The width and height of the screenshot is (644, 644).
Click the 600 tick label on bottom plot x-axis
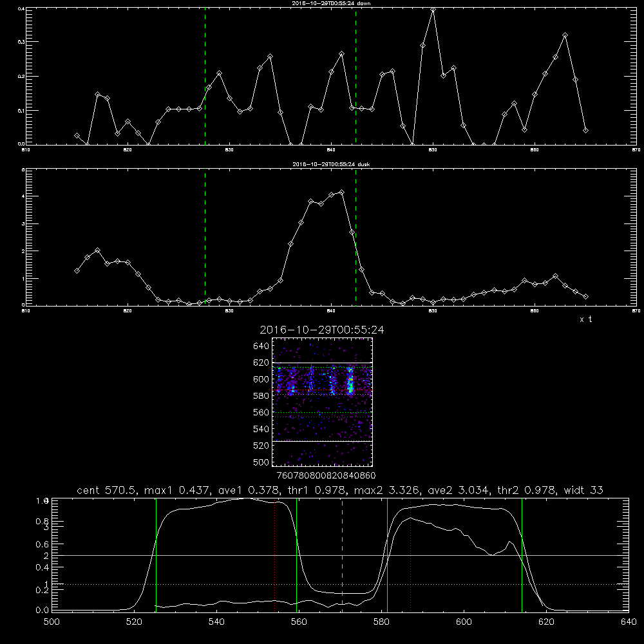pyautogui.click(x=464, y=622)
